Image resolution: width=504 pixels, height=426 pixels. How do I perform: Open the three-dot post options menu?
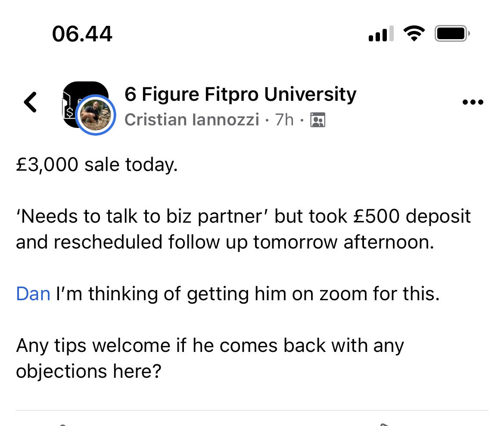[473, 102]
